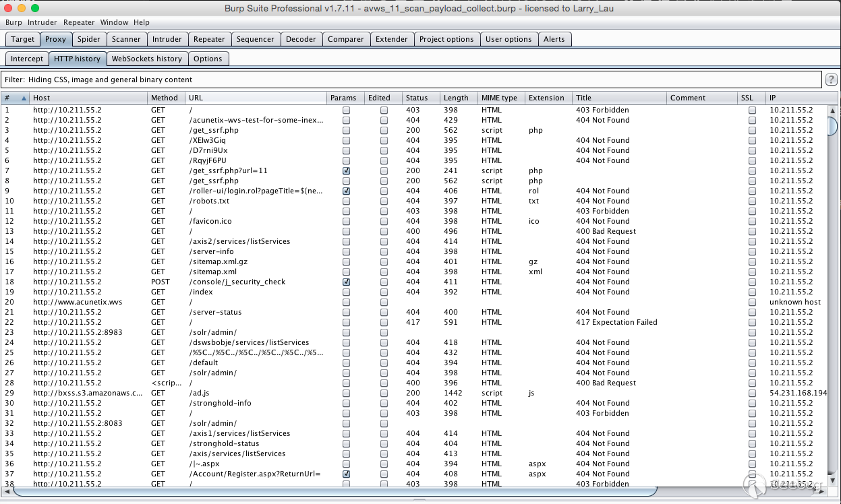
Task: Toggle SSL checkbox for www.acunetix.wvs row
Action: (x=752, y=303)
